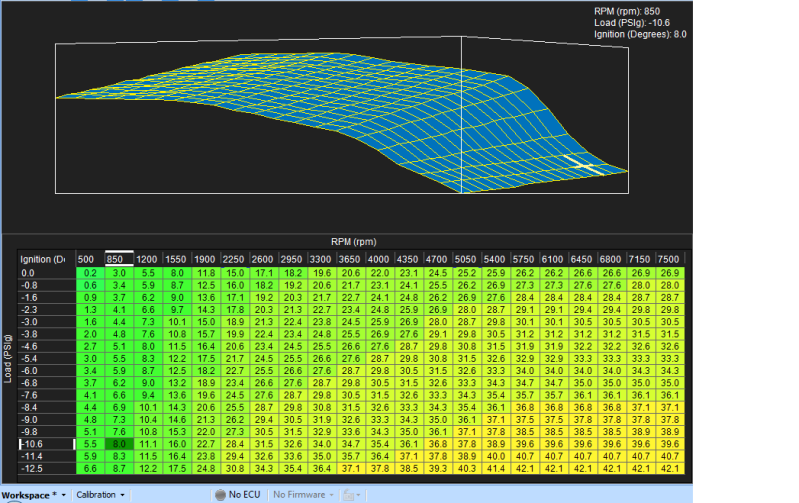
Task: Click the Ignition table corner header
Action: point(42,259)
